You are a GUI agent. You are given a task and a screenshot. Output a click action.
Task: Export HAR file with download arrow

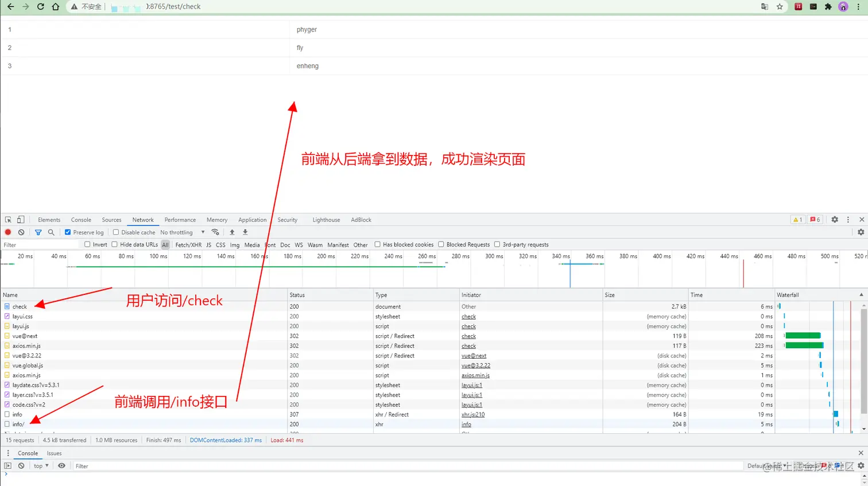pos(245,232)
